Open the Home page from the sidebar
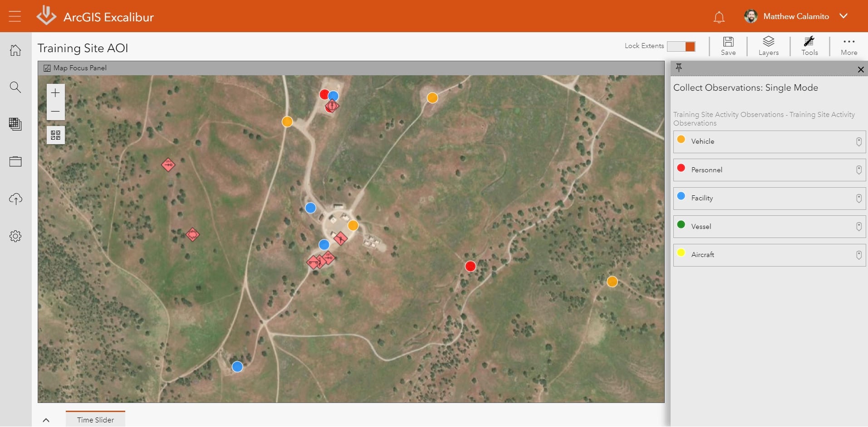The image size is (868, 427). [x=15, y=50]
